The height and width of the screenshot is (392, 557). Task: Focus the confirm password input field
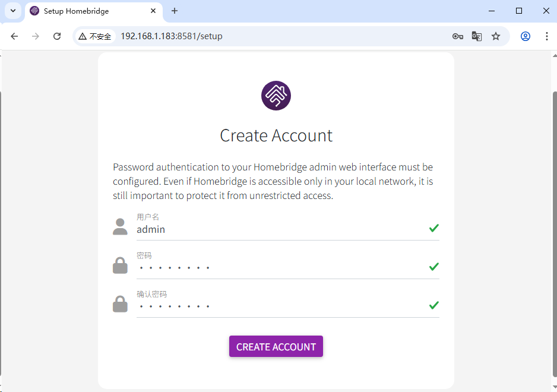(279, 306)
